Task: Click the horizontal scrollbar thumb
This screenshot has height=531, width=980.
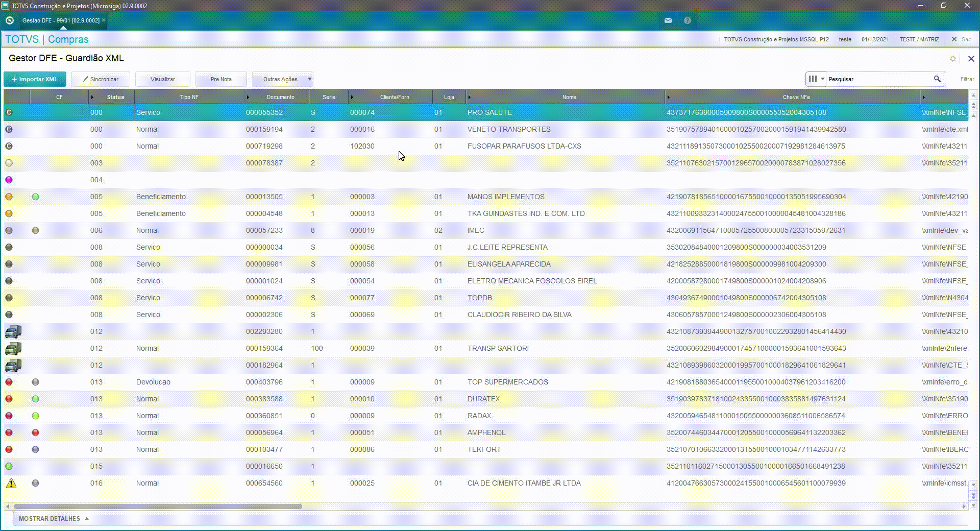Action: [158, 506]
